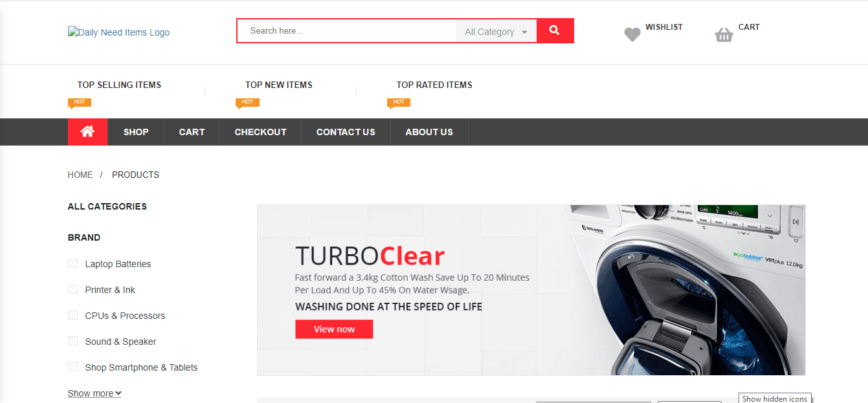Open the Wishlist heart icon

tap(632, 34)
